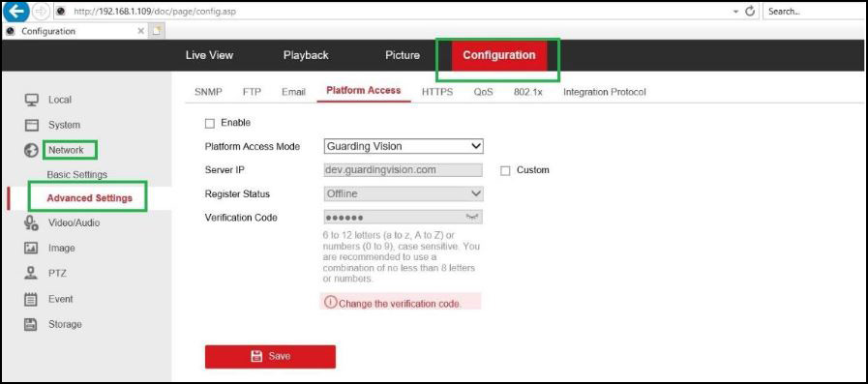This screenshot has height=384, width=868.
Task: Click the browser forward arrow button
Action: [x=42, y=11]
